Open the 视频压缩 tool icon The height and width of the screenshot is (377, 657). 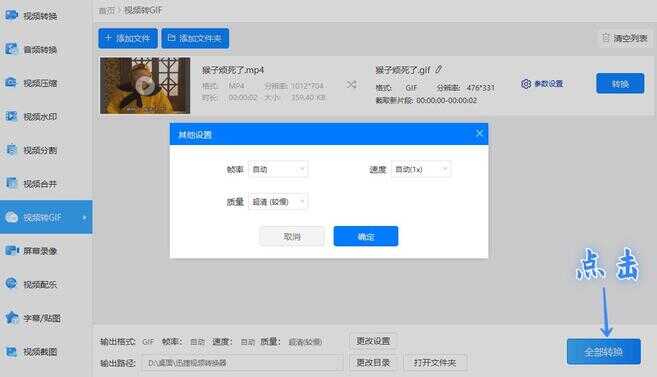[12, 83]
